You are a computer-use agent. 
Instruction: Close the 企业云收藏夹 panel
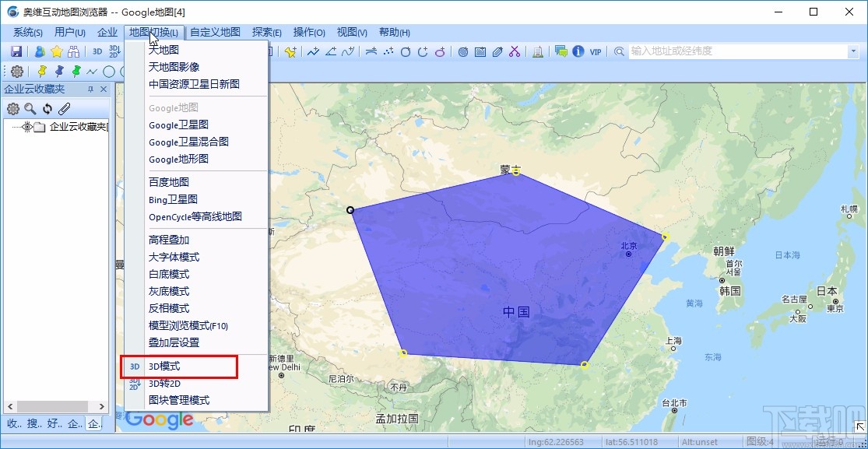point(104,89)
